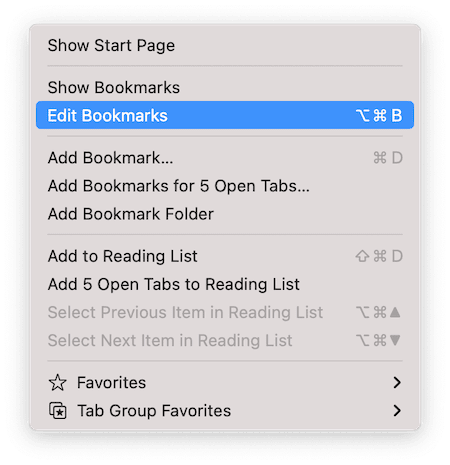Screen dimensions: 450x465
Task: Choose Add to Reading List
Action: tap(225, 256)
